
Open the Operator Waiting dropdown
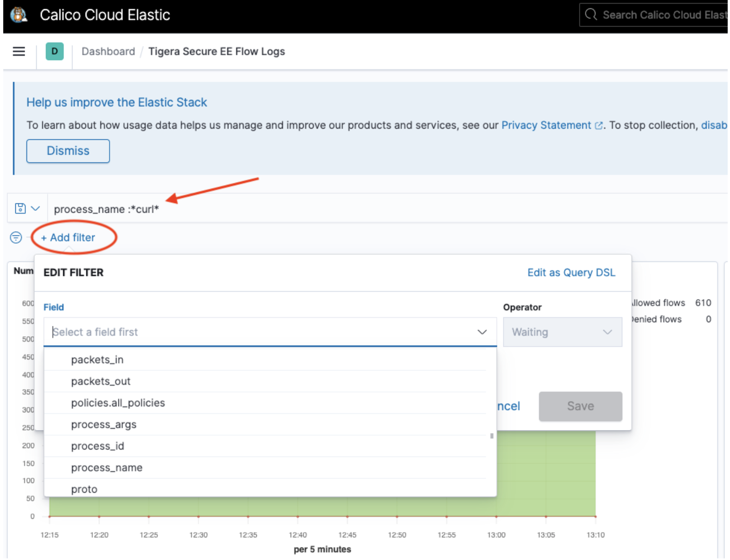click(x=562, y=332)
